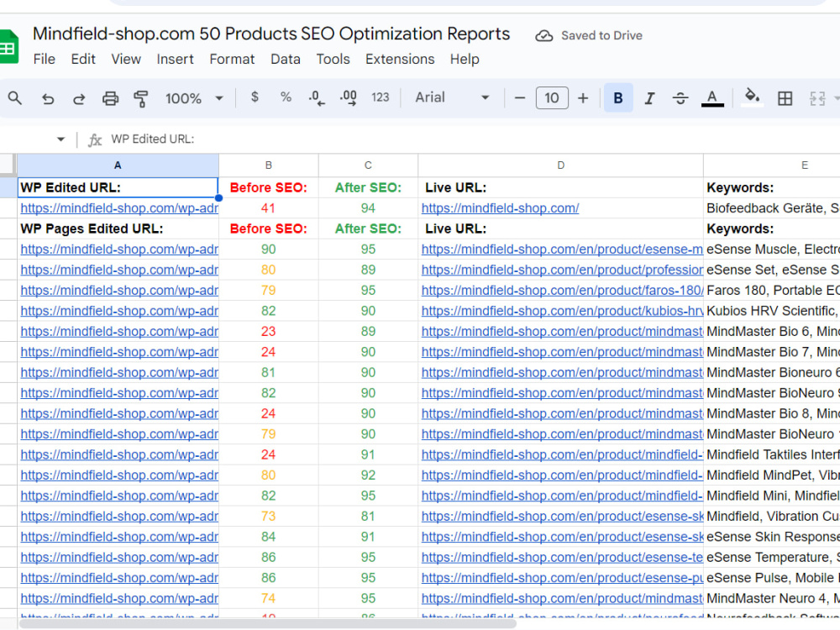The width and height of the screenshot is (840, 630).
Task: Open the borders grid tool
Action: click(x=785, y=98)
